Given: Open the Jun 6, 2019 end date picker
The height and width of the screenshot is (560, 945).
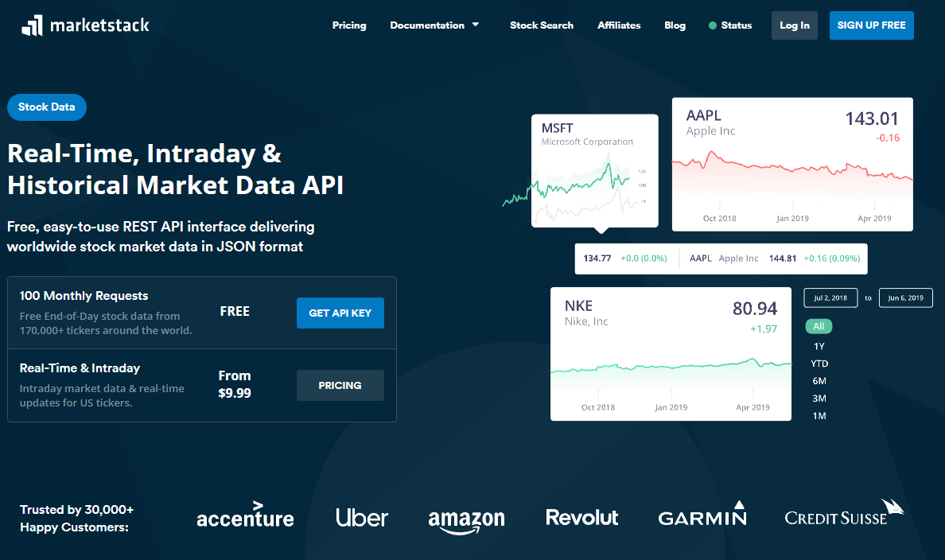Looking at the screenshot, I should pos(905,298).
